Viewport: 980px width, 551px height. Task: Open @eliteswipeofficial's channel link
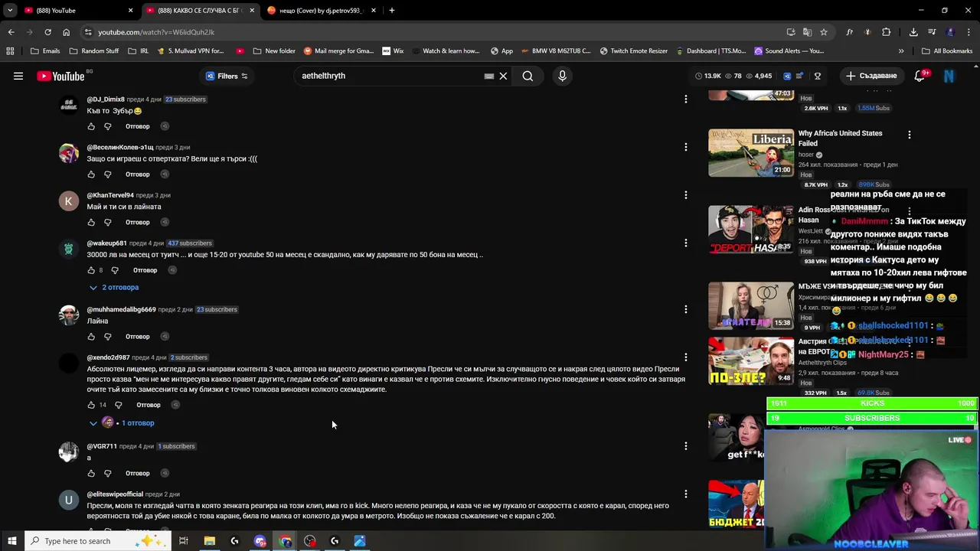115,494
